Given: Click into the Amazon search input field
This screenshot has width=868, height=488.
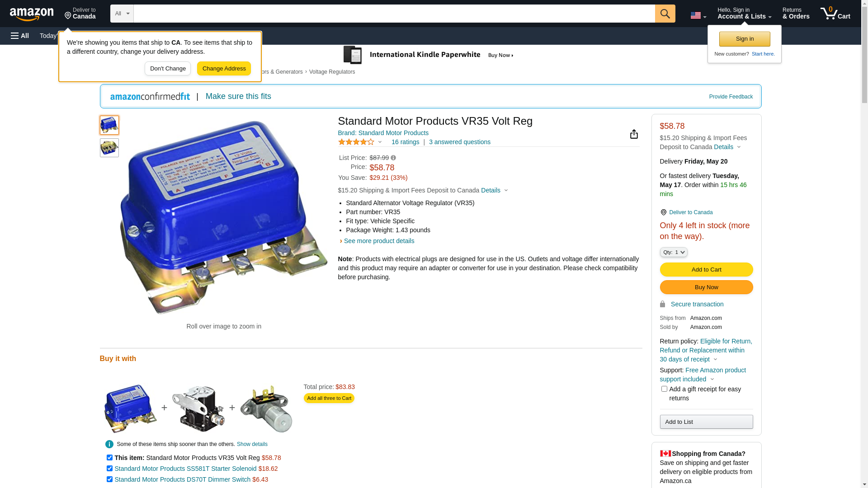Looking at the screenshot, I should [394, 14].
